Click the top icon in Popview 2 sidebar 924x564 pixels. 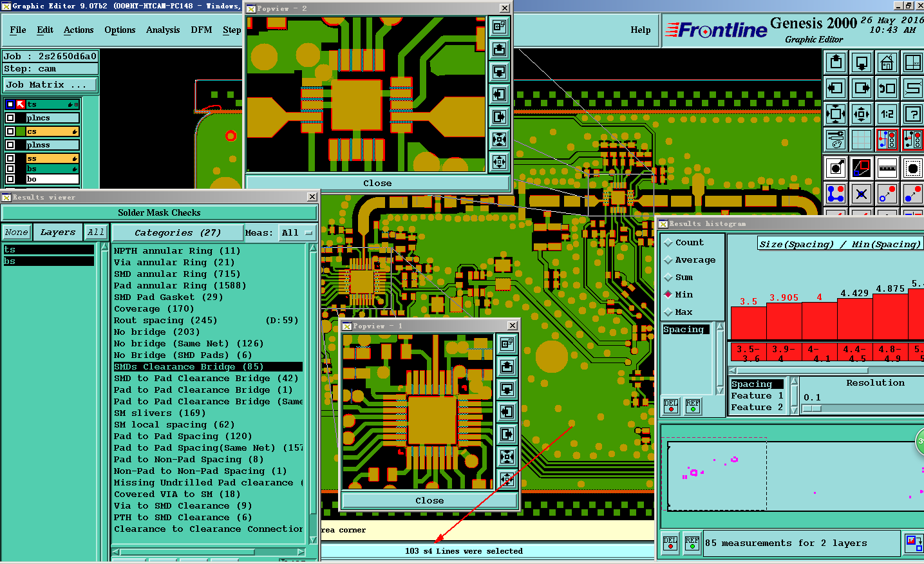pyautogui.click(x=500, y=26)
